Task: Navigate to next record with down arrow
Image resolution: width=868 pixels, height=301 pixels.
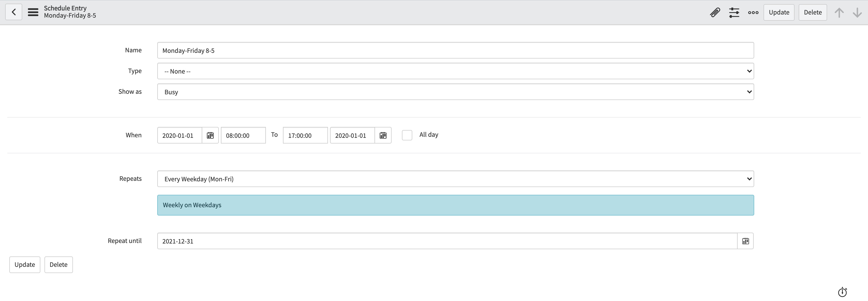Action: [x=857, y=12]
